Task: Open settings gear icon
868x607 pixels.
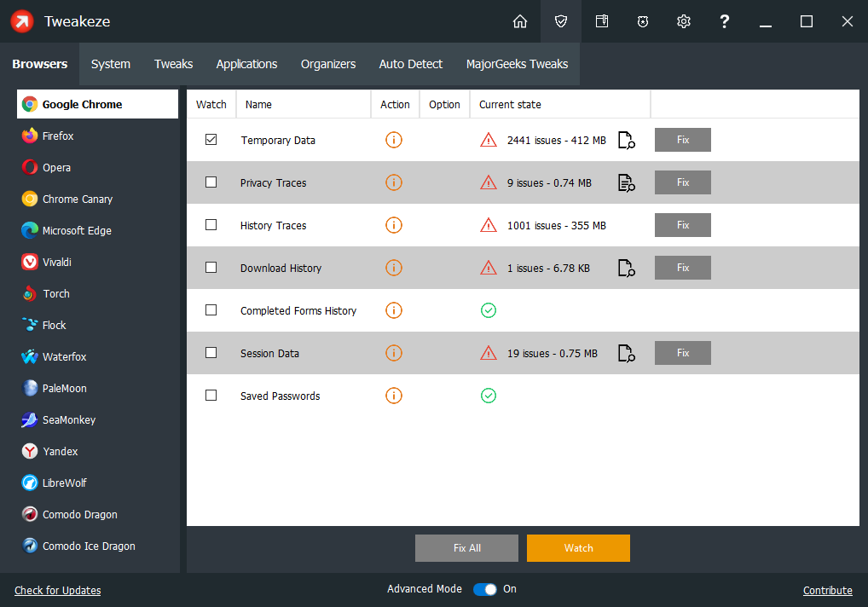Action: coord(684,21)
